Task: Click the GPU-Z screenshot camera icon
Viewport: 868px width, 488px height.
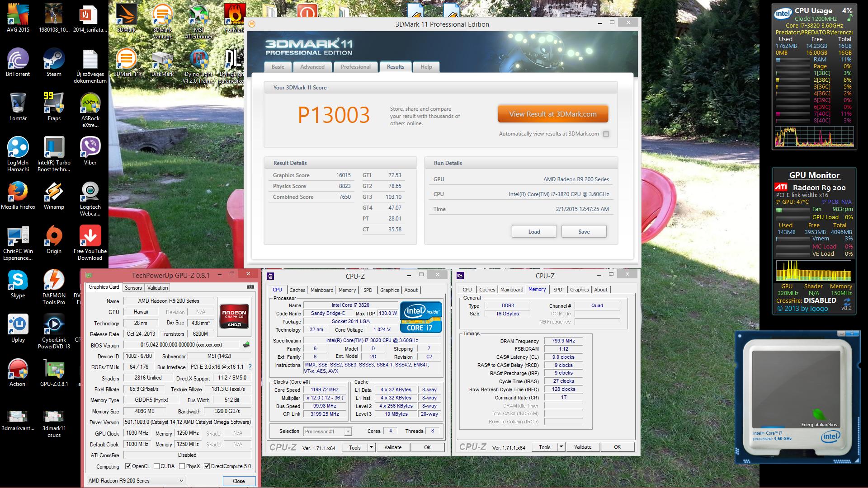Action: [x=250, y=287]
